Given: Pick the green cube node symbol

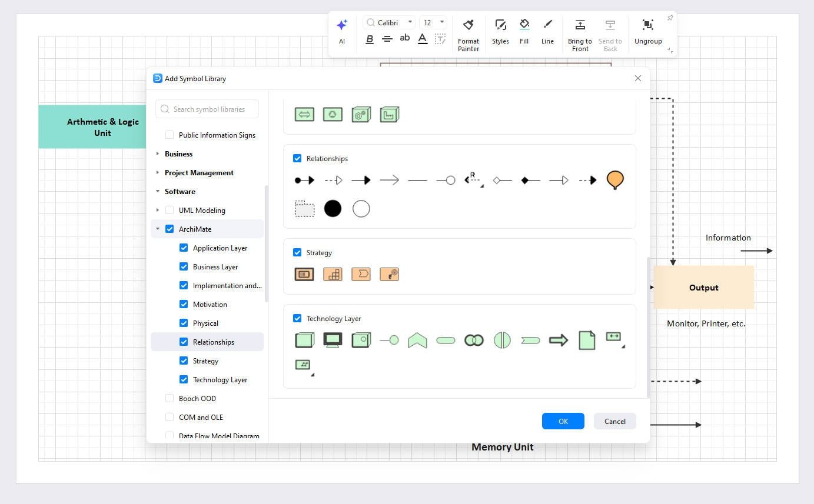Looking at the screenshot, I should click(x=304, y=340).
